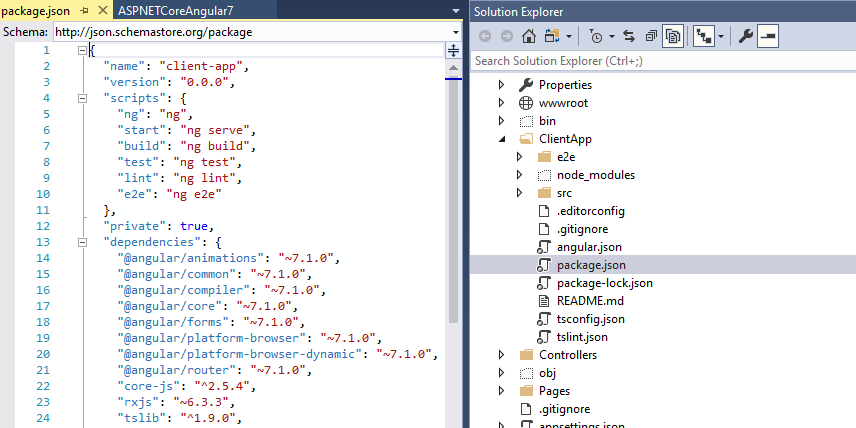Collapse the "dependencies" block on line 13
Viewport: 856px width, 428px height.
click(82, 242)
